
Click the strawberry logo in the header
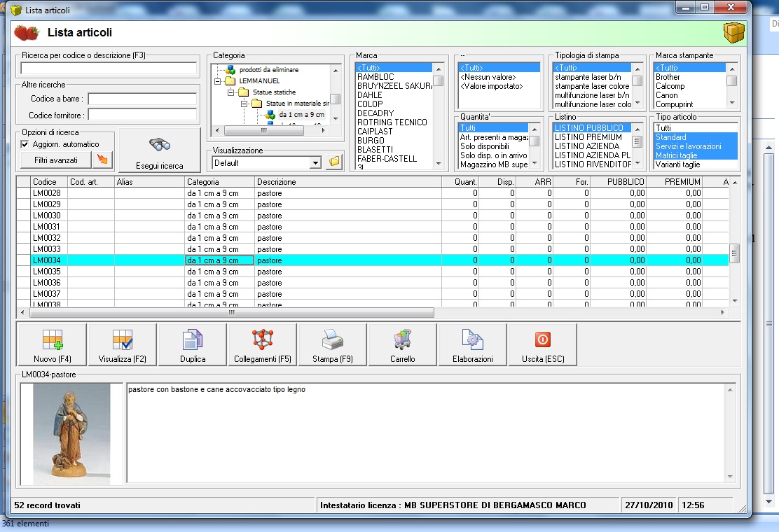27,33
